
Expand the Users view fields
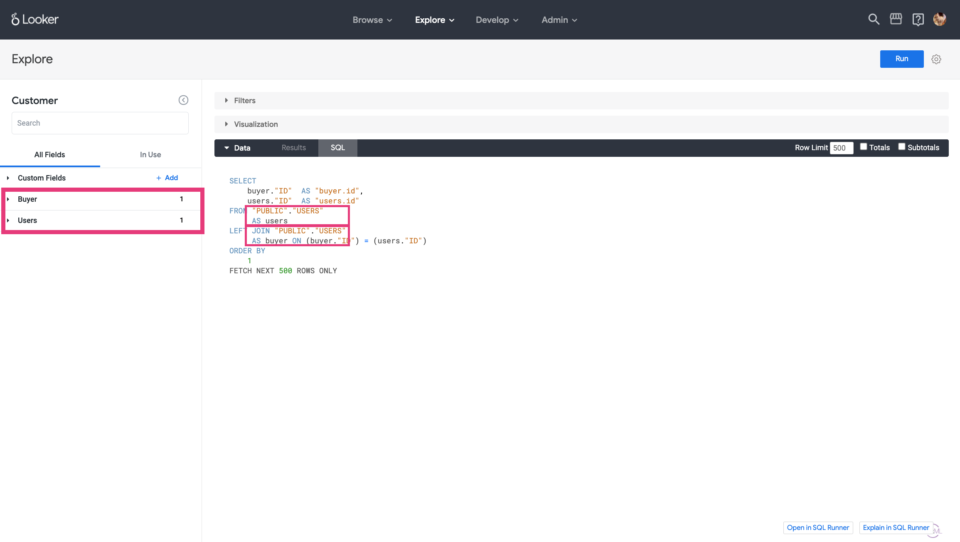[x=27, y=220]
